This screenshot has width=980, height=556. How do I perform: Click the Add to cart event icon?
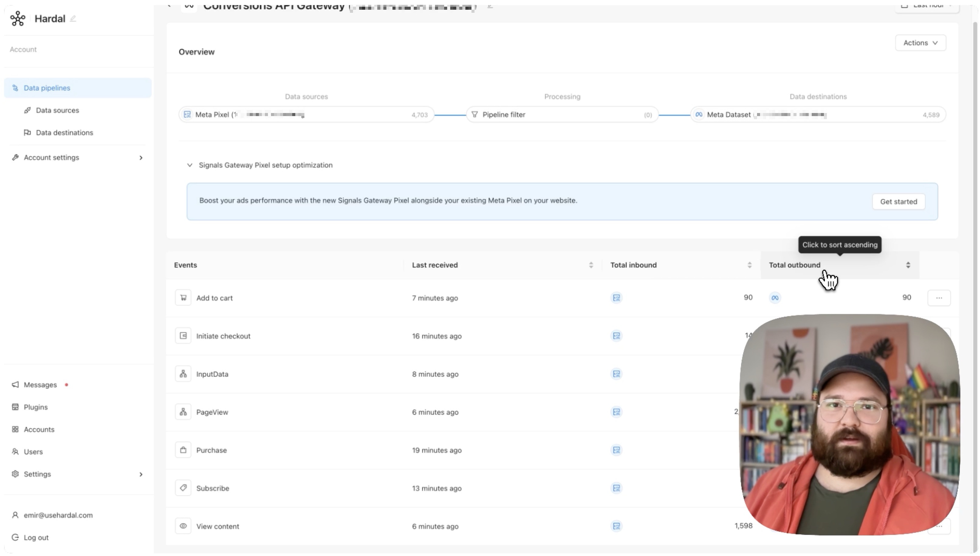pyautogui.click(x=183, y=298)
